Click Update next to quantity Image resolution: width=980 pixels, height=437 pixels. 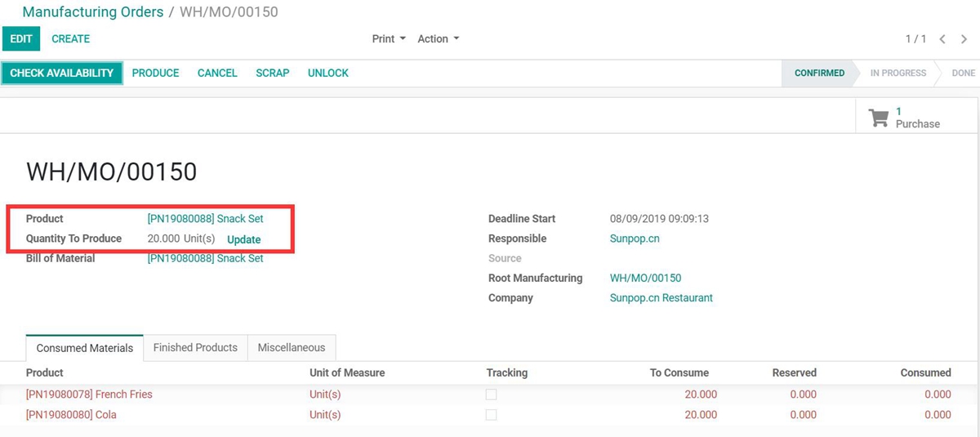click(x=243, y=239)
